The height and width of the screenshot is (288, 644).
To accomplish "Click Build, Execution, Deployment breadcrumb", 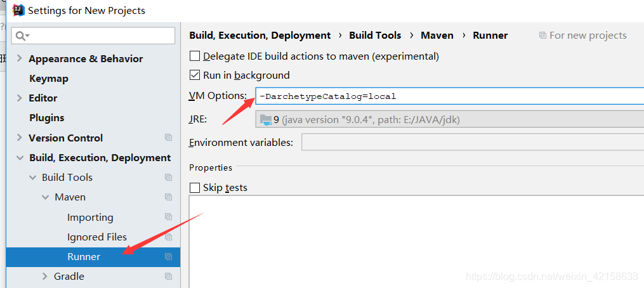I will click(260, 36).
